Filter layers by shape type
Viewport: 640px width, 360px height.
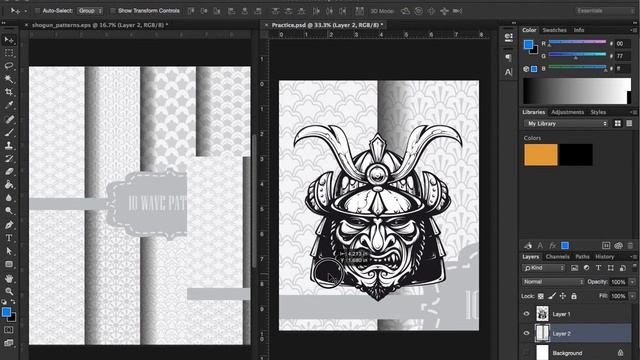click(611, 268)
